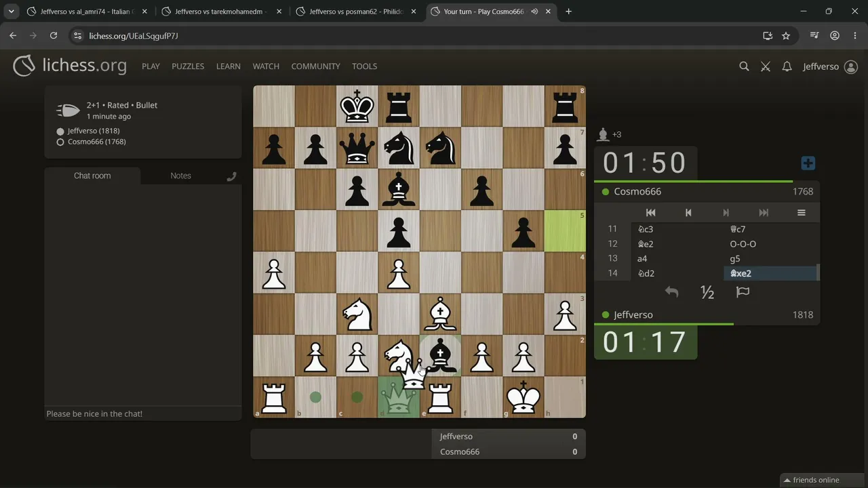Open Jeffverso profile below the move list
868x488 pixels.
pos(633,315)
